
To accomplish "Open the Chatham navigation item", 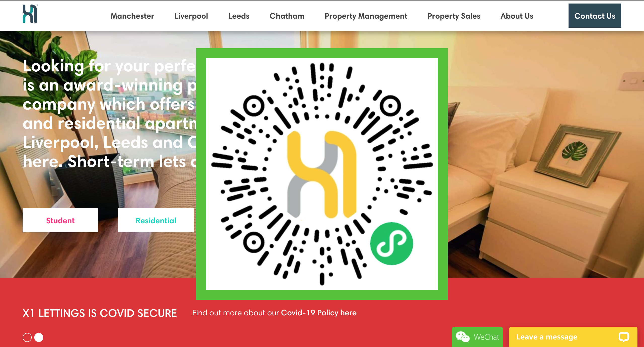I will point(287,16).
